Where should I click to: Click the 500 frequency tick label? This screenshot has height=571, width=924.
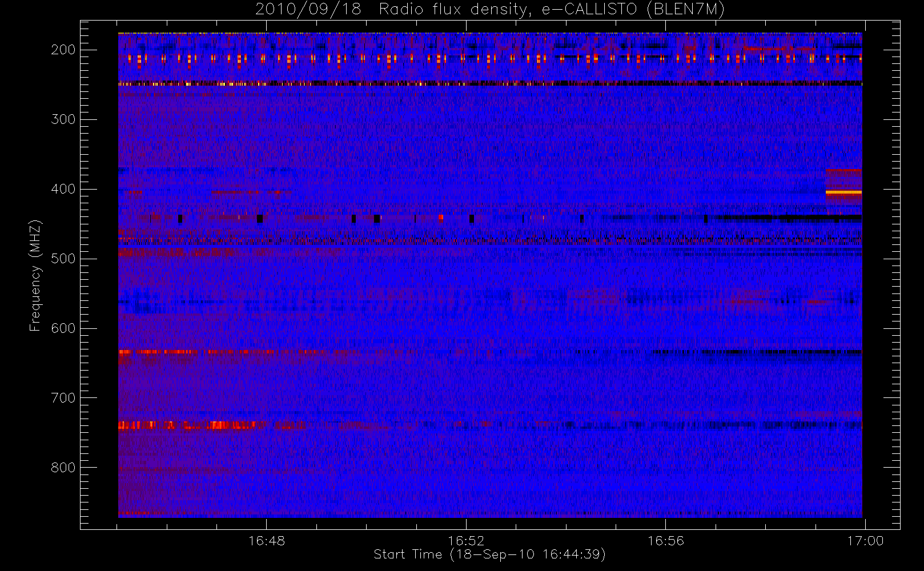pos(63,259)
